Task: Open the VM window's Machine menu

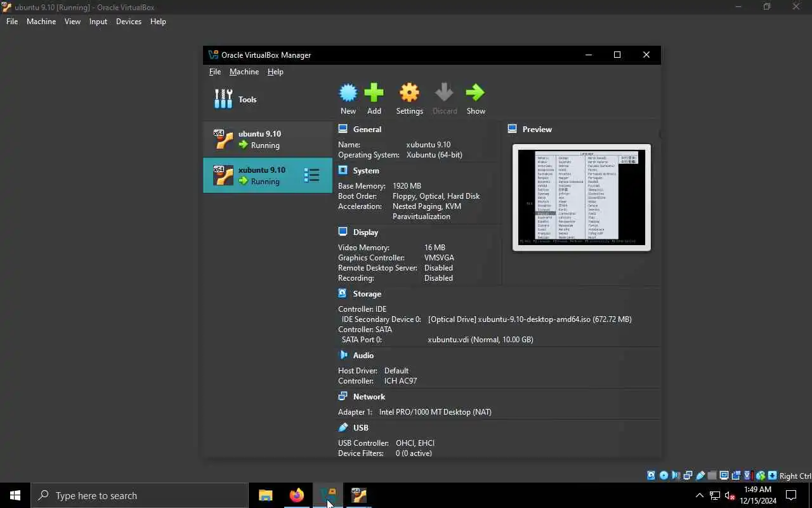Action: pos(41,21)
